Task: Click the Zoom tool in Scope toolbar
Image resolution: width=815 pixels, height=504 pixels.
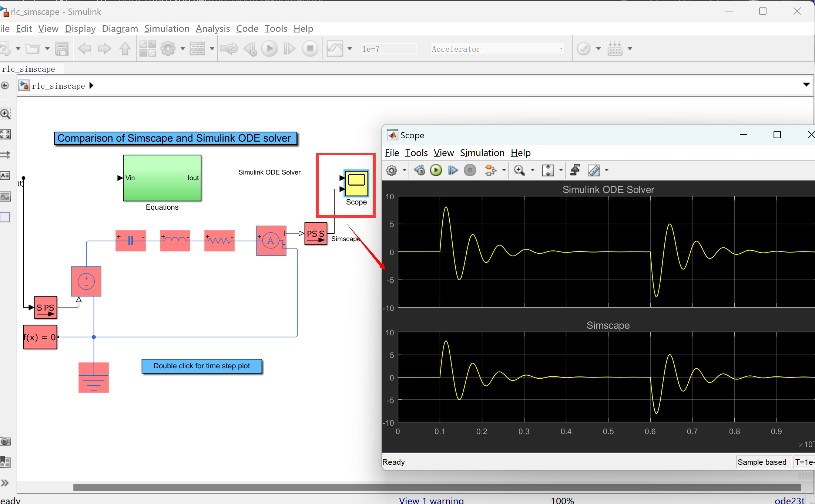Action: [519, 170]
